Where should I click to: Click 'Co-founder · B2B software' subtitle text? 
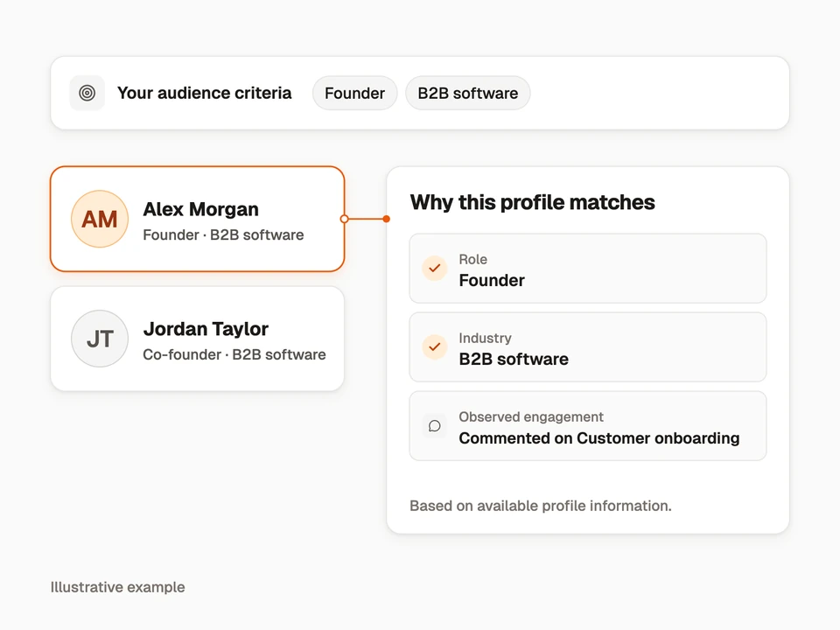(234, 354)
